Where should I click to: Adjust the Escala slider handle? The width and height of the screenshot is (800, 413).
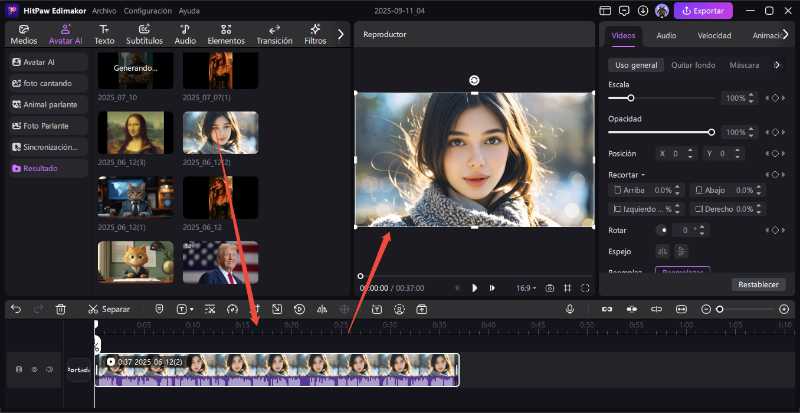631,98
